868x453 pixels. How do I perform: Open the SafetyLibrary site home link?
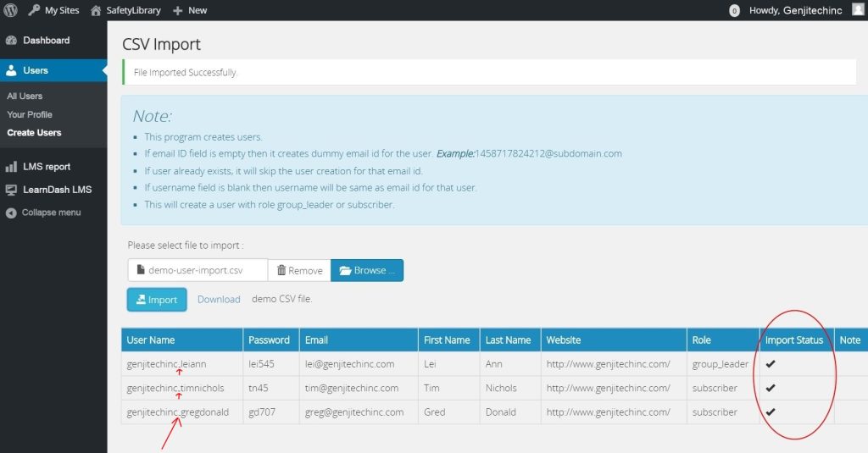tap(125, 10)
